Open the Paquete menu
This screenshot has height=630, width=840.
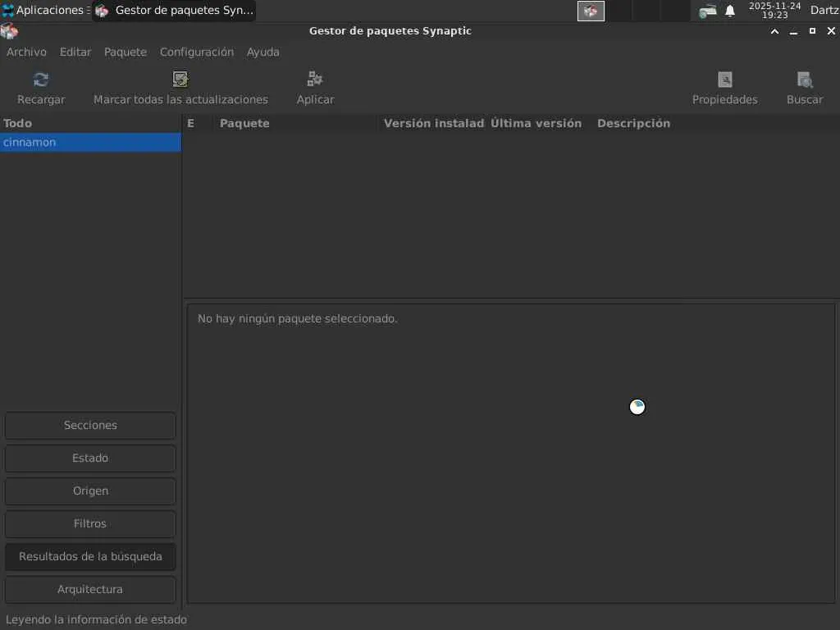[126, 52]
